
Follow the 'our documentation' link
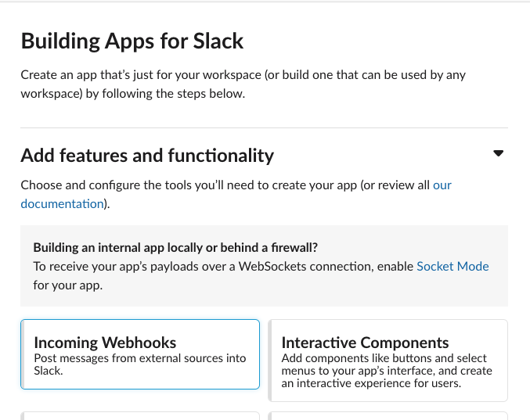click(442, 186)
